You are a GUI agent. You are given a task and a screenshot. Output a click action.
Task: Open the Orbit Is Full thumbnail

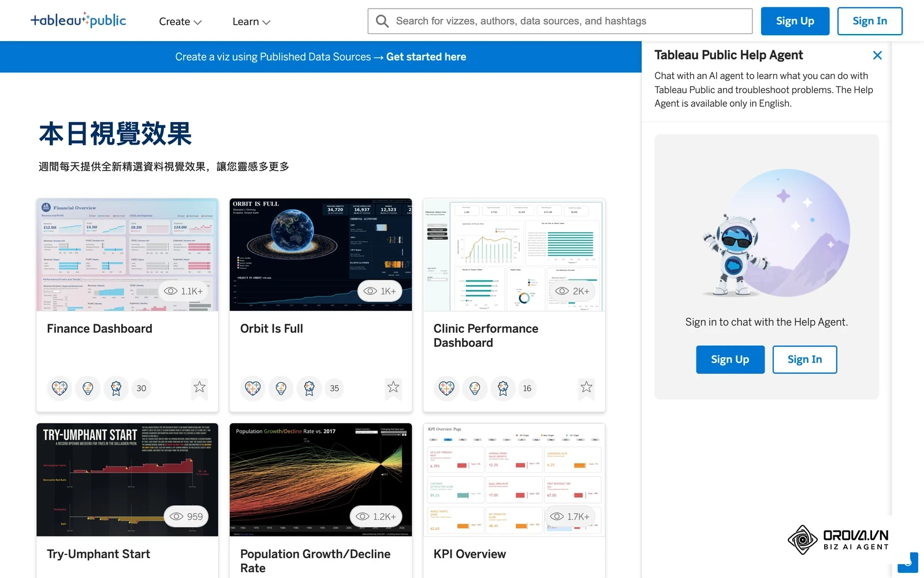pyautogui.click(x=321, y=255)
